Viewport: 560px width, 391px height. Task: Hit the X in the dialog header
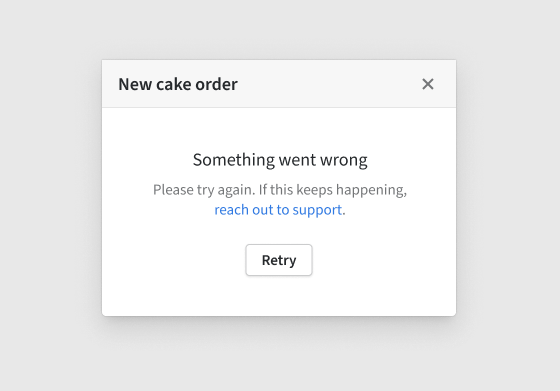(428, 84)
